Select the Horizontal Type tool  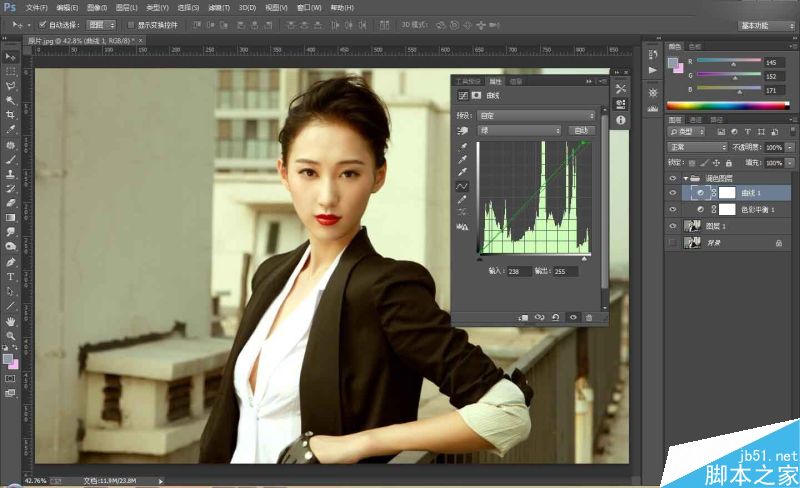pyautogui.click(x=10, y=277)
